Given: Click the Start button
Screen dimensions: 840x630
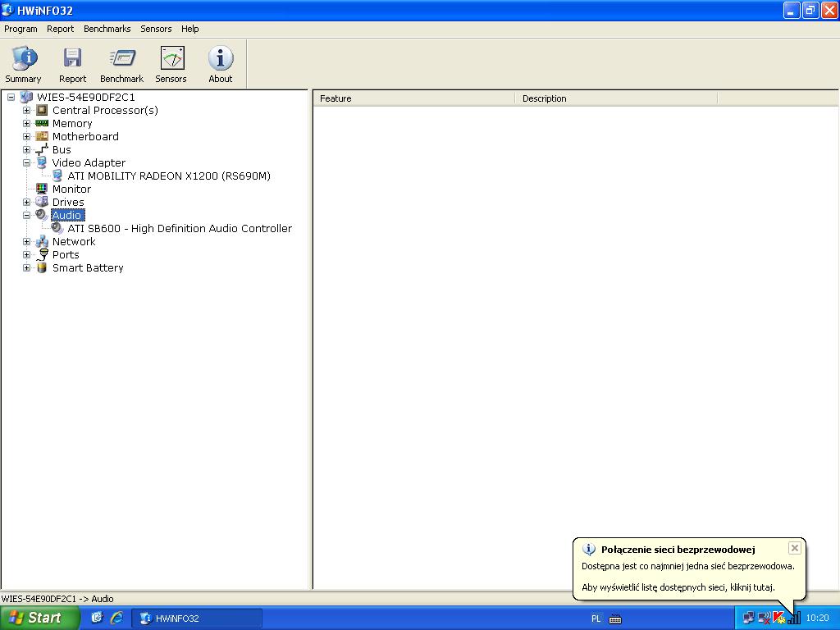Looking at the screenshot, I should point(39,618).
